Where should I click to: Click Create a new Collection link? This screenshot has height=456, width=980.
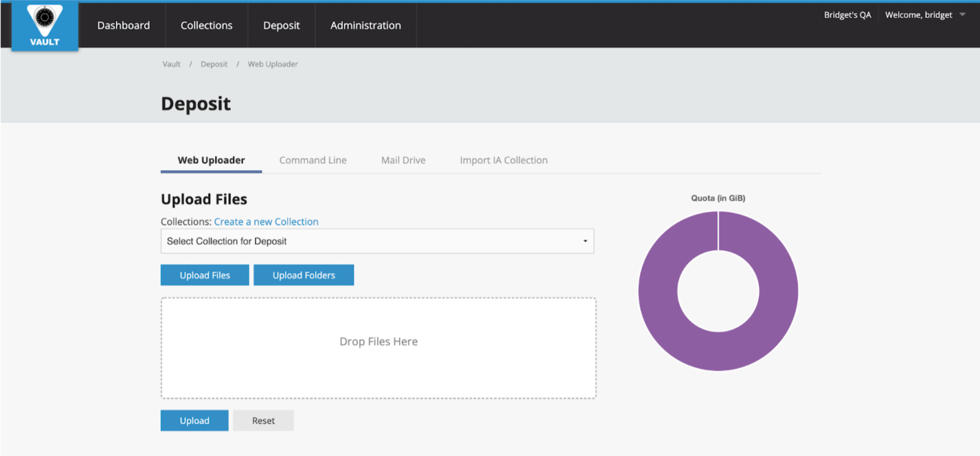click(x=266, y=222)
